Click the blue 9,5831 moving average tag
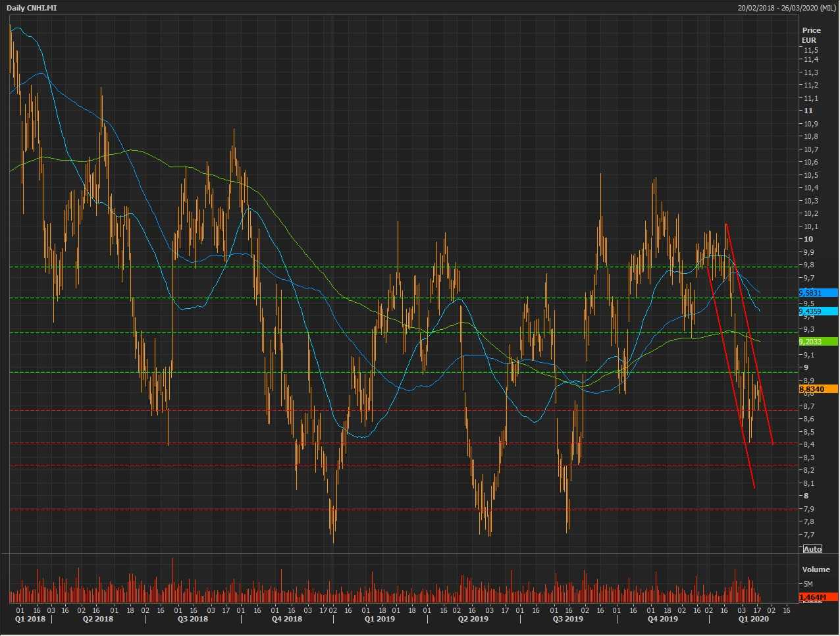 (x=818, y=293)
